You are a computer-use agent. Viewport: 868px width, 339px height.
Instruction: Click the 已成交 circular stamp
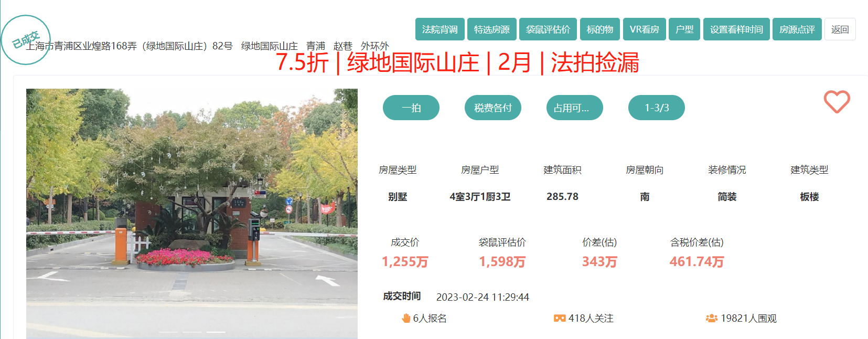pyautogui.click(x=25, y=40)
